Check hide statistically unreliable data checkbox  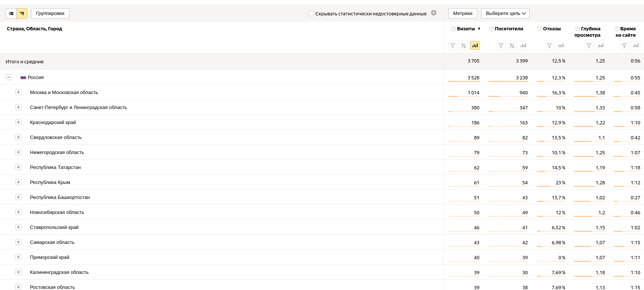[311, 13]
